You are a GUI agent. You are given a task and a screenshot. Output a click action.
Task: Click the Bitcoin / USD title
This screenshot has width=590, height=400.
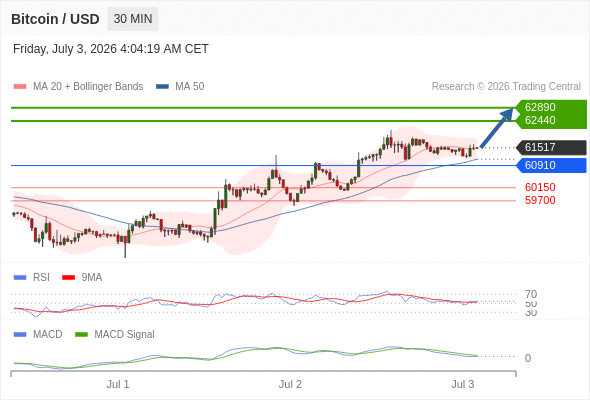click(x=55, y=19)
